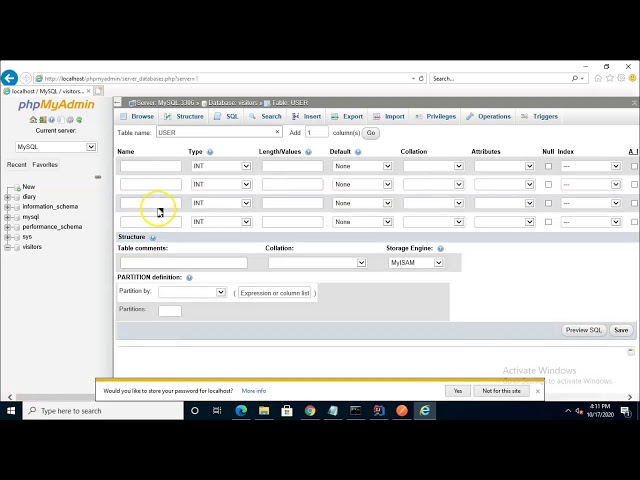Image resolution: width=640 pixels, height=480 pixels.
Task: Click the browser Home icon
Action: tap(598, 78)
